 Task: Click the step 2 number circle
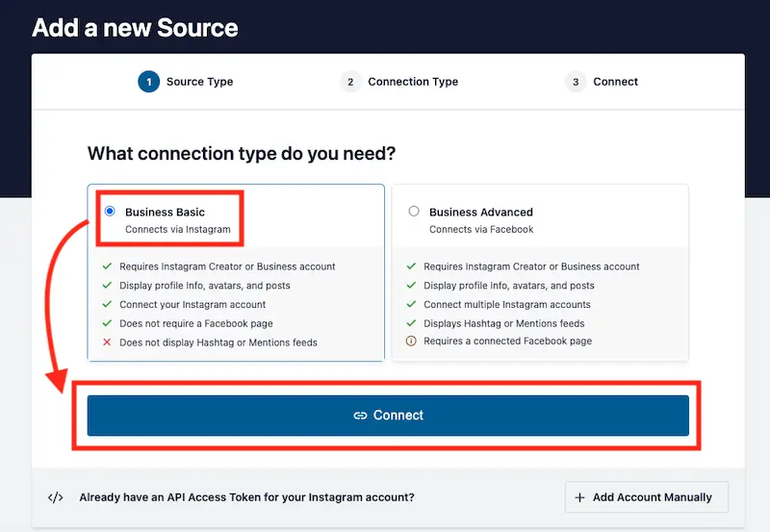(350, 82)
